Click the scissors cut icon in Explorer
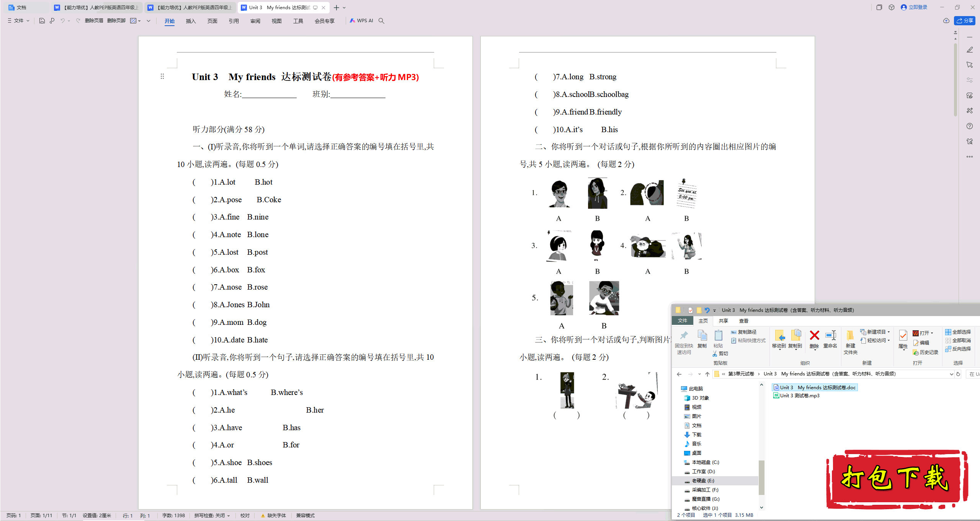The width and height of the screenshot is (980, 521). [715, 354]
